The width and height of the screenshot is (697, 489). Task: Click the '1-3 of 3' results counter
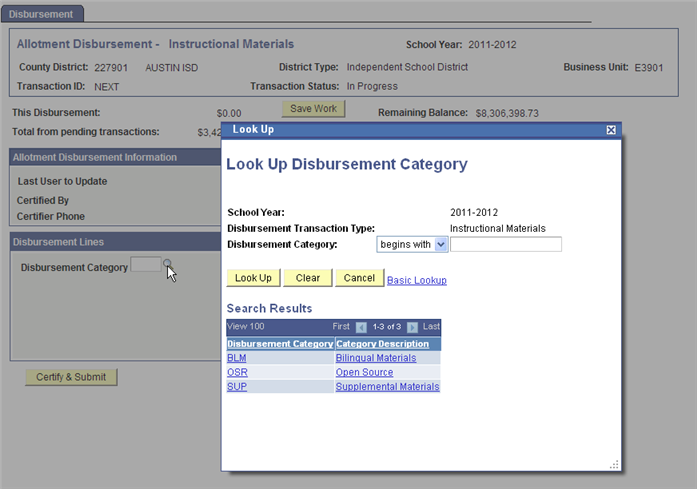[387, 327]
